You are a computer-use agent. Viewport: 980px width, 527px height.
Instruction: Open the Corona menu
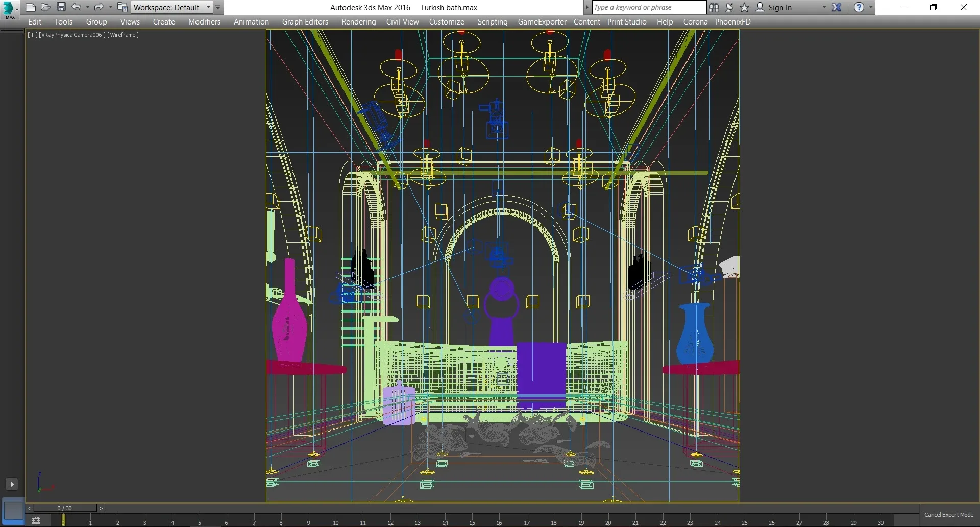click(695, 22)
